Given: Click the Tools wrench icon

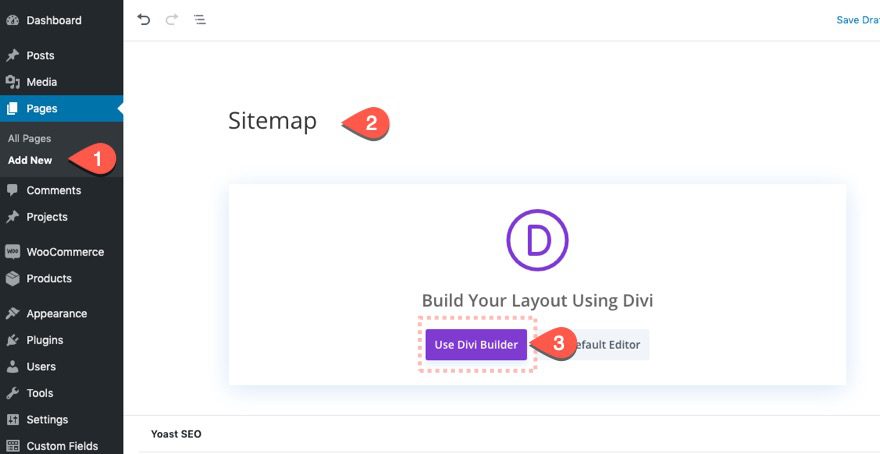Looking at the screenshot, I should 12,393.
